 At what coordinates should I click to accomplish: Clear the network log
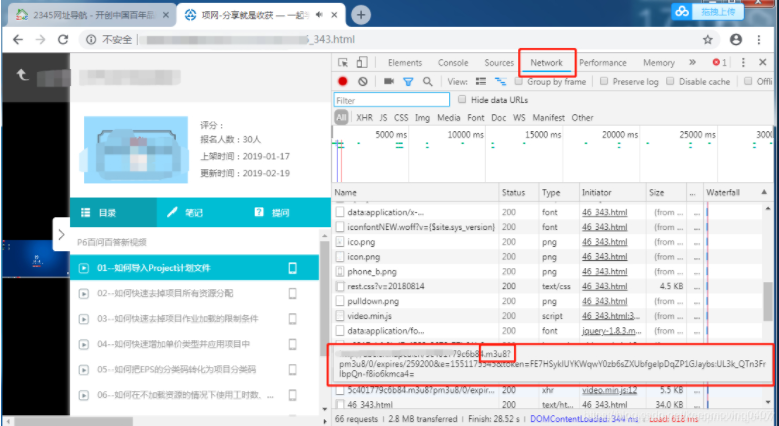[x=362, y=82]
